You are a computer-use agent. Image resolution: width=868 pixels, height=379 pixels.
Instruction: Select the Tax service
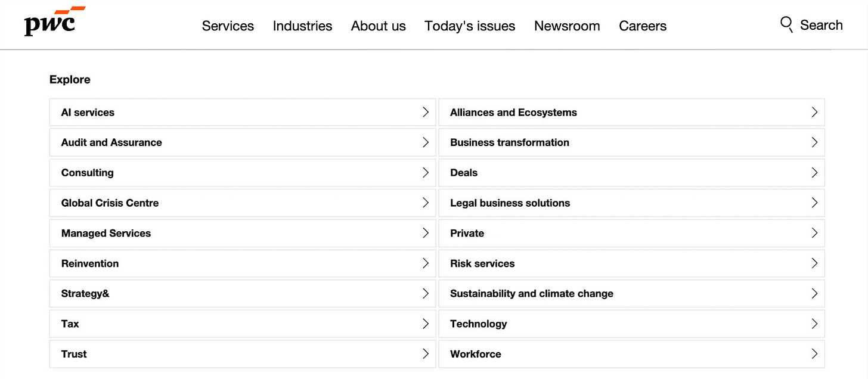point(243,324)
